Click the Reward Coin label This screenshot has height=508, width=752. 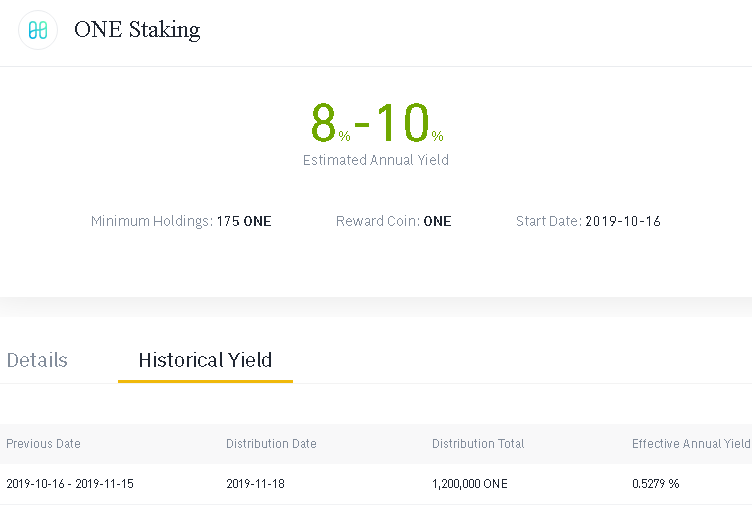(x=376, y=221)
